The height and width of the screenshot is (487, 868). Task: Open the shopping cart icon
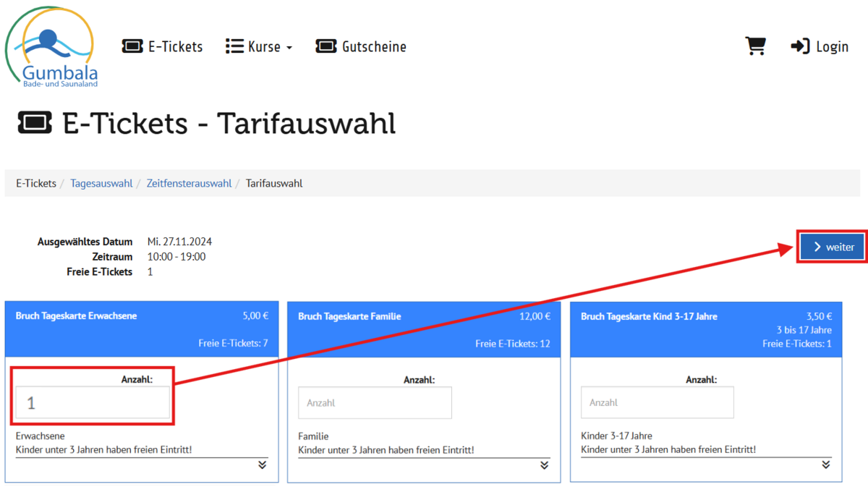tap(755, 46)
